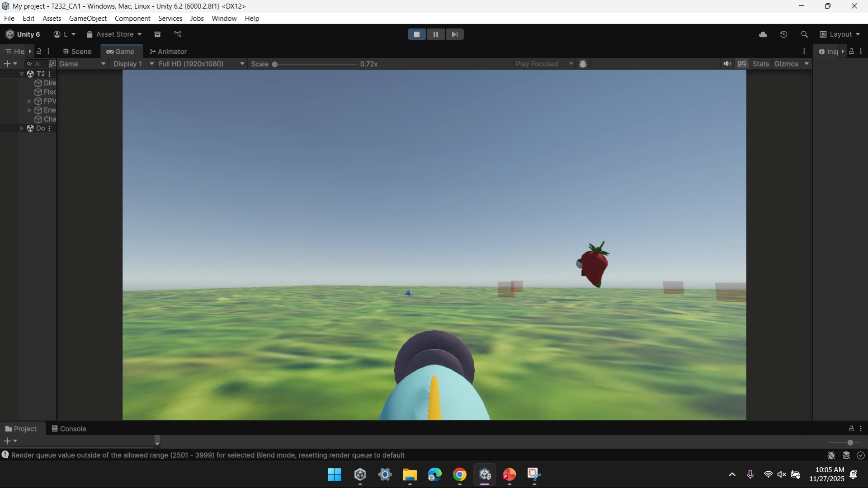Open Chrome from the Windows taskbar

[460, 475]
